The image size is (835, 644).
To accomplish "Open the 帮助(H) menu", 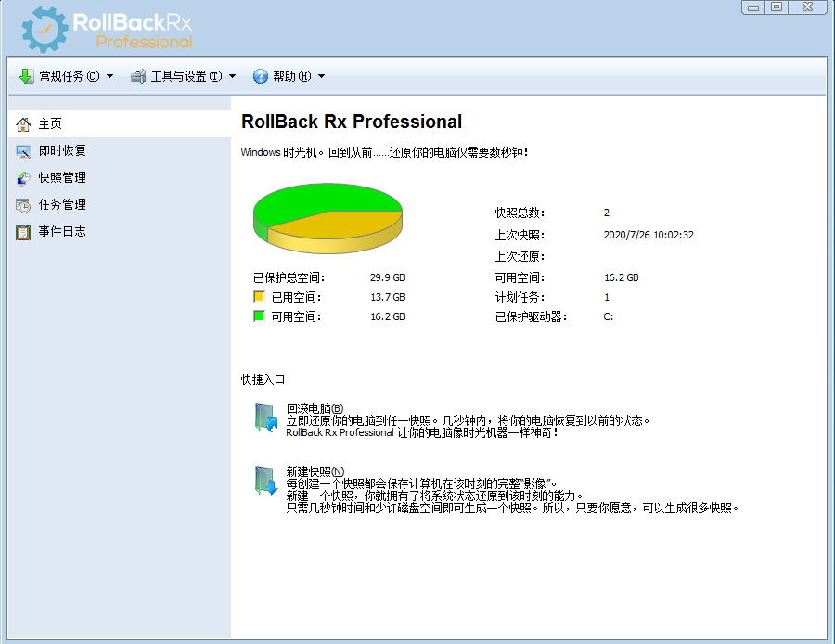I will point(291,77).
